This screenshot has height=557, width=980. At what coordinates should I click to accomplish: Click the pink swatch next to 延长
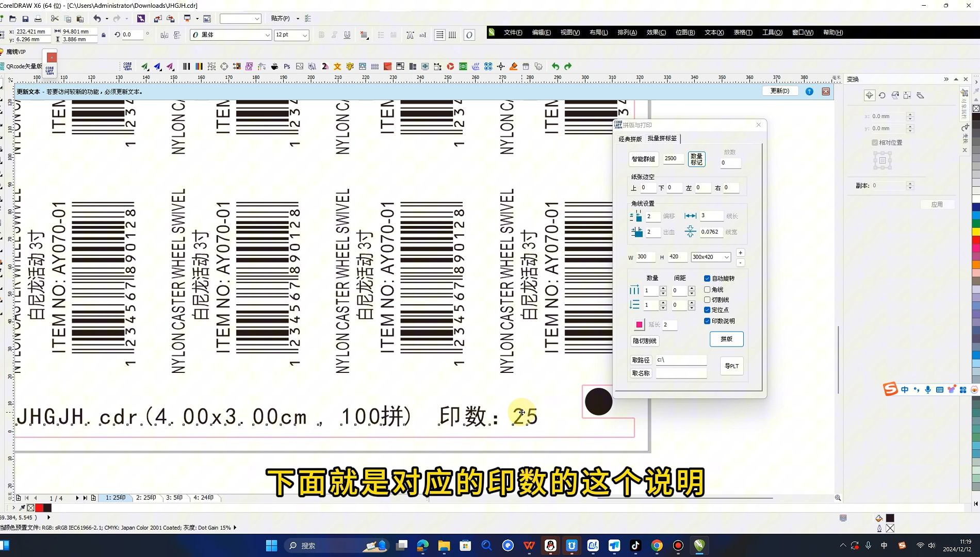click(x=640, y=324)
